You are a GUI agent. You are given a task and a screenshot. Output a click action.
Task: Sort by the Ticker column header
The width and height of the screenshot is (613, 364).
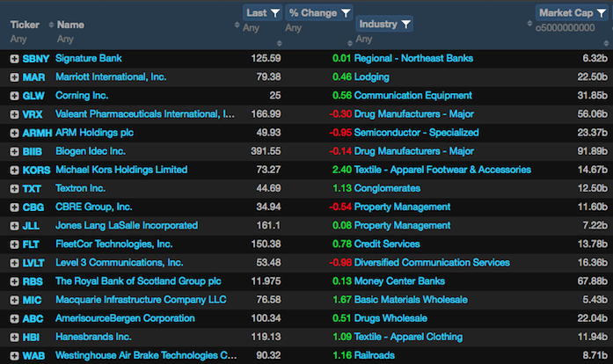[25, 25]
